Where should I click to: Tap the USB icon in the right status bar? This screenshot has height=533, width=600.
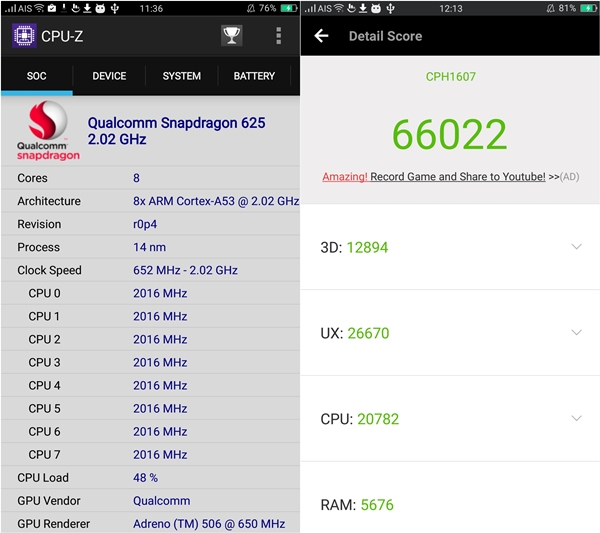pyautogui.click(x=390, y=8)
